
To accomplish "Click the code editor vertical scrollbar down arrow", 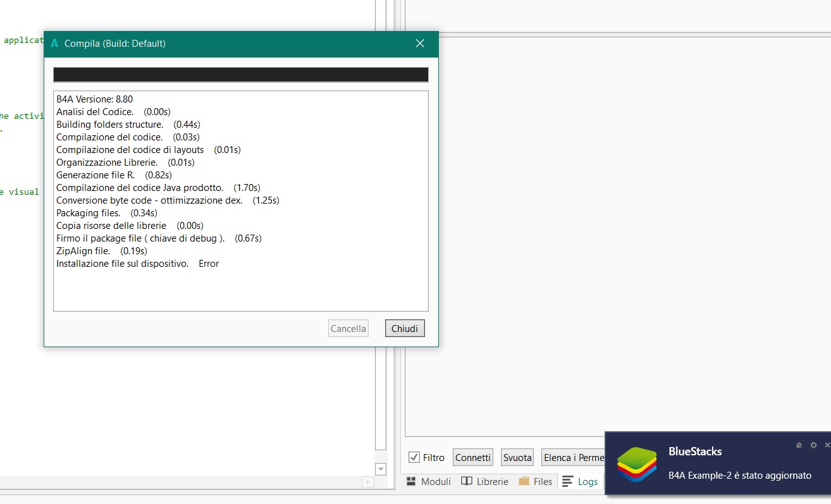I will click(x=381, y=469).
